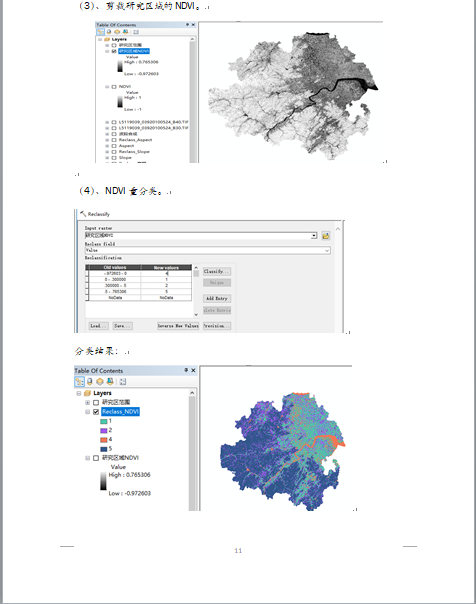This screenshot has width=476, height=604.
Task: Click dark blue swatch for class 5
Action: tap(104, 449)
